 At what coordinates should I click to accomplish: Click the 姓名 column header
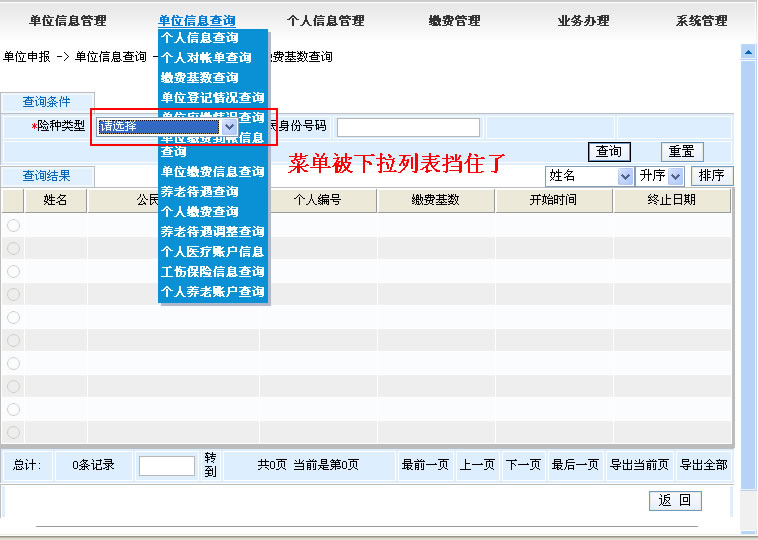pyautogui.click(x=55, y=200)
